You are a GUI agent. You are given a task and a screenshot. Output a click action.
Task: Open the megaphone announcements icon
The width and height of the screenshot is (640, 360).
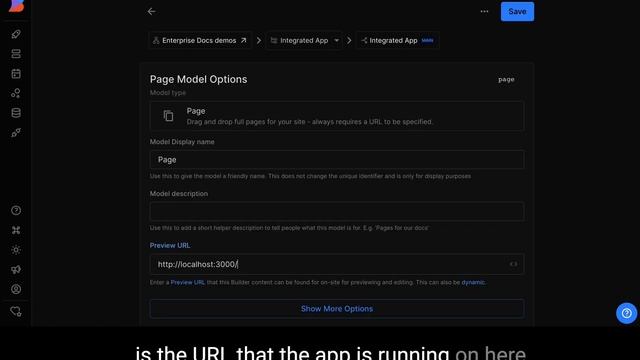pos(16,269)
